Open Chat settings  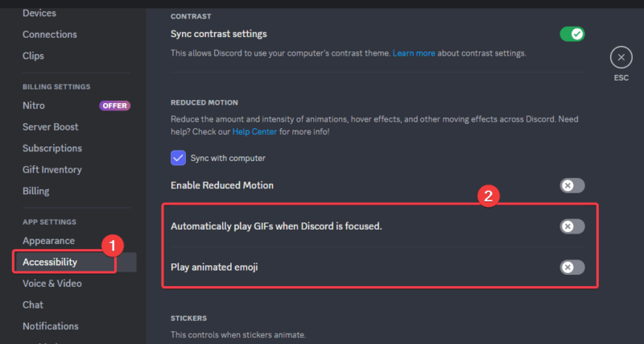pyautogui.click(x=33, y=305)
